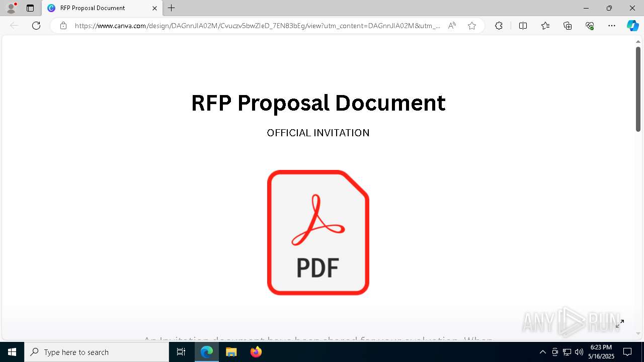644x362 pixels.
Task: Open the Windows Start menu
Action: 12,352
